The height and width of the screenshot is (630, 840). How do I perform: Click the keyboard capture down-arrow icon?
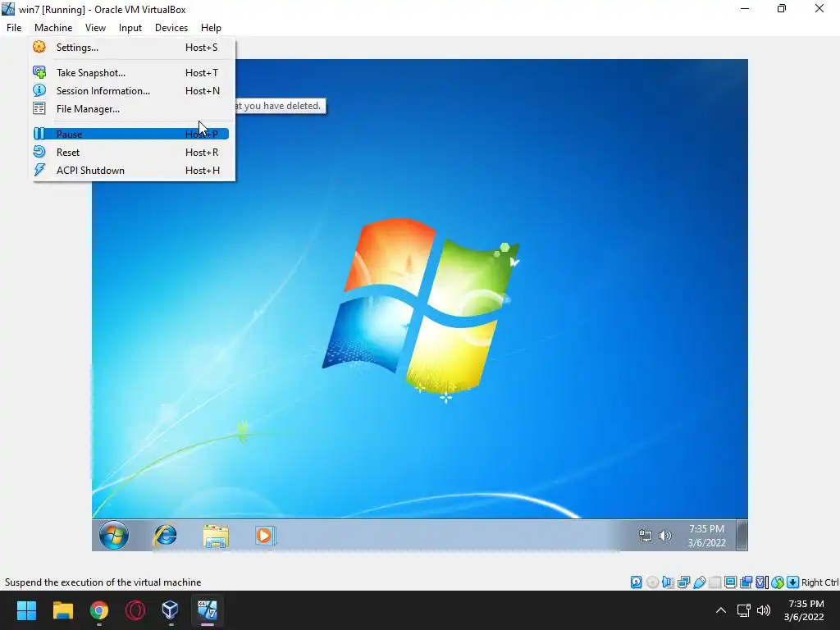point(793,582)
